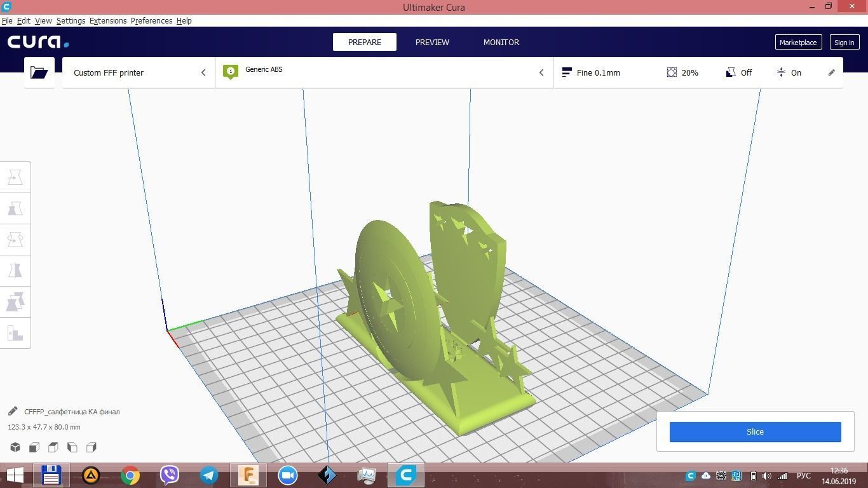868x488 pixels.
Task: Switch to front view camera
Action: point(34,447)
